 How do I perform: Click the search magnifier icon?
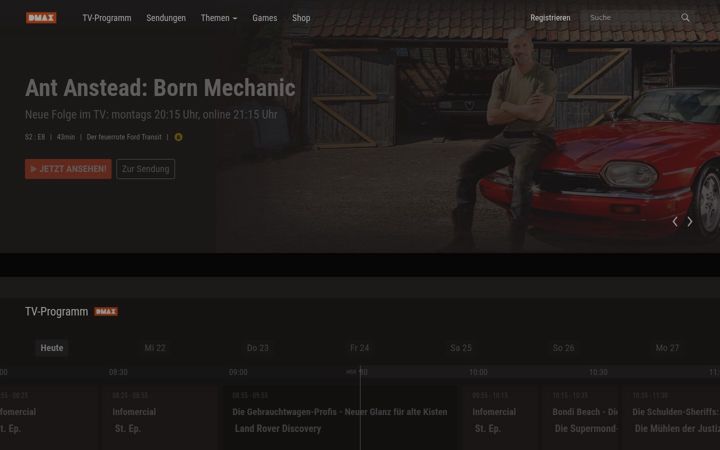(685, 17)
